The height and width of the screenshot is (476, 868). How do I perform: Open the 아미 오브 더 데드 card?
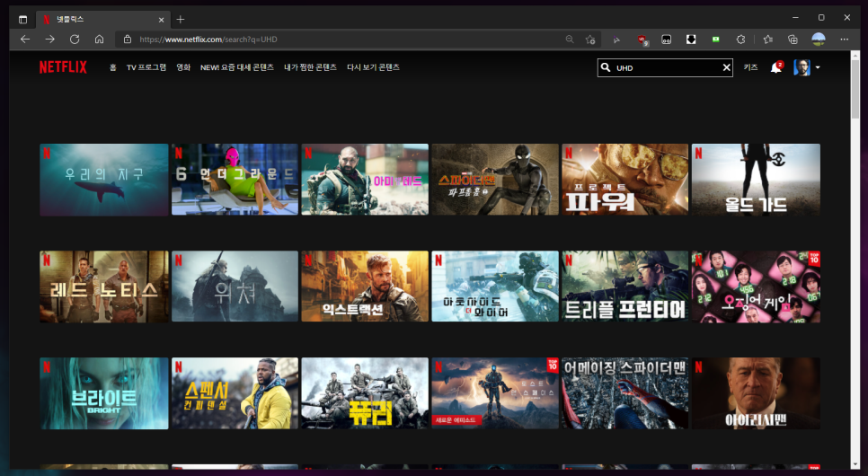(365, 180)
